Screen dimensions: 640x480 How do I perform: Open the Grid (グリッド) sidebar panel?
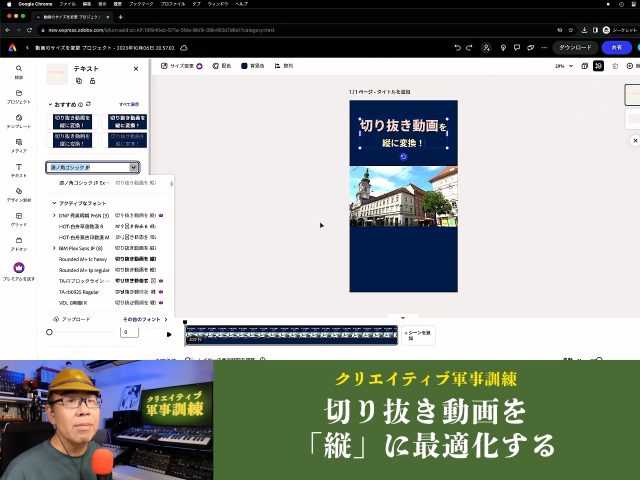point(19,218)
